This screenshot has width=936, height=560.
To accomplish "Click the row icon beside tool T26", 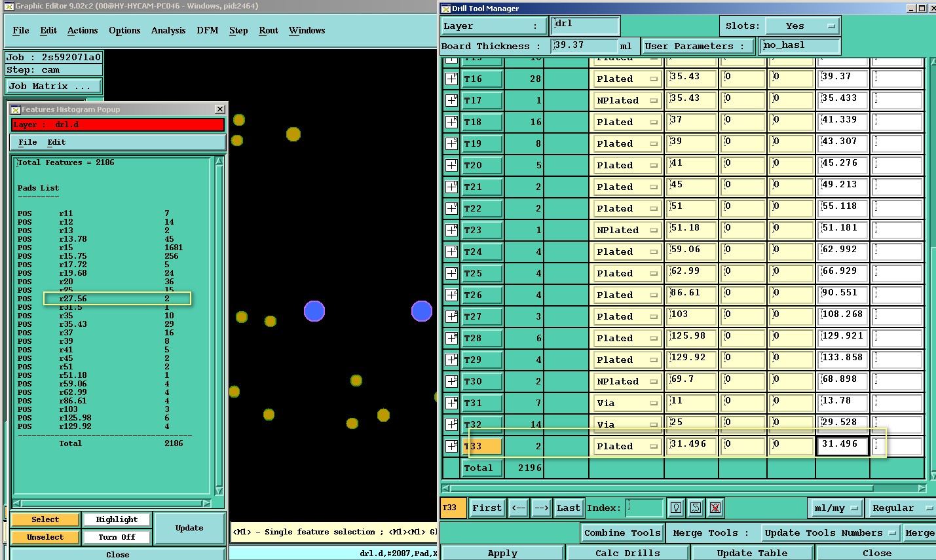I will [x=451, y=295].
